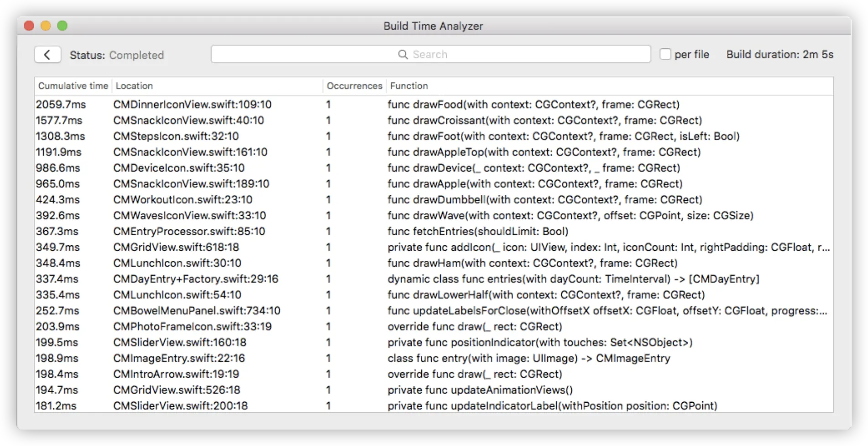Viewport: 868px width, 446px height.
Task: Sort by Function column header
Action: [610, 86]
